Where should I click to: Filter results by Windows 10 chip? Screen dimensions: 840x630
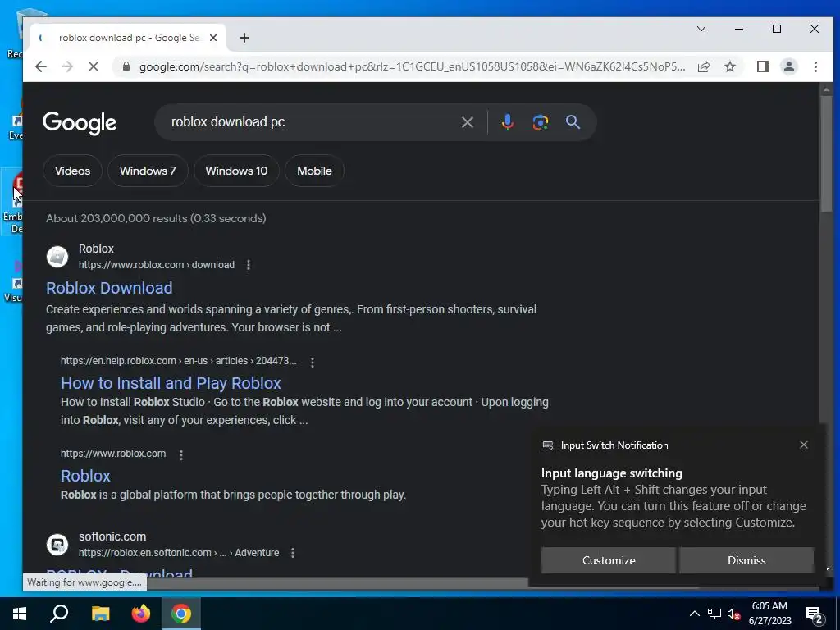click(236, 171)
